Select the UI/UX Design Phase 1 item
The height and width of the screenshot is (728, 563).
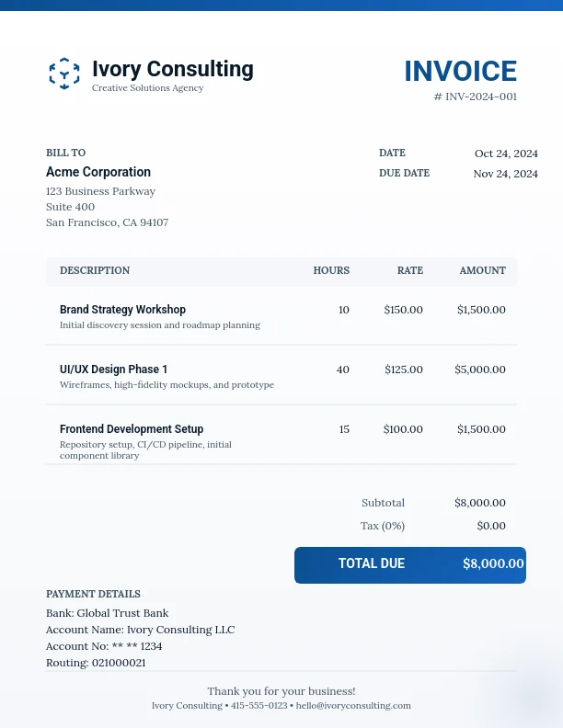tap(113, 370)
